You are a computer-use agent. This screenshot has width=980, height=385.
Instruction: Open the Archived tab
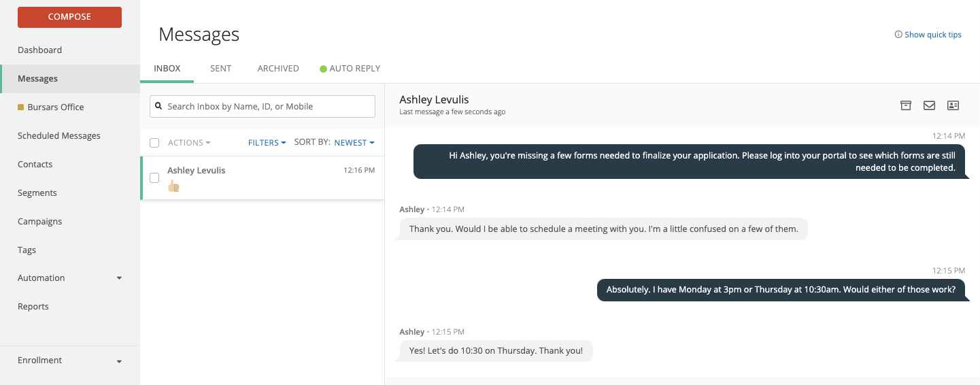[x=278, y=69]
